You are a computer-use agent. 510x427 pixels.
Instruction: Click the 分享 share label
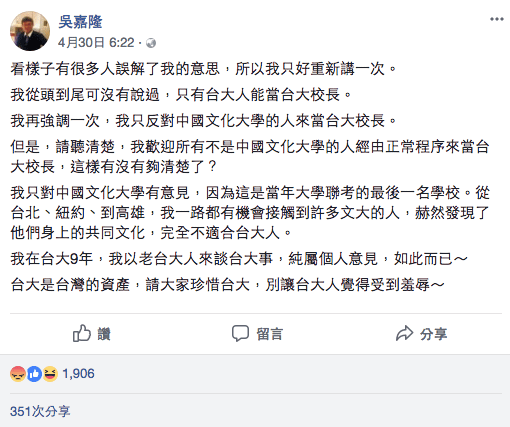click(433, 334)
